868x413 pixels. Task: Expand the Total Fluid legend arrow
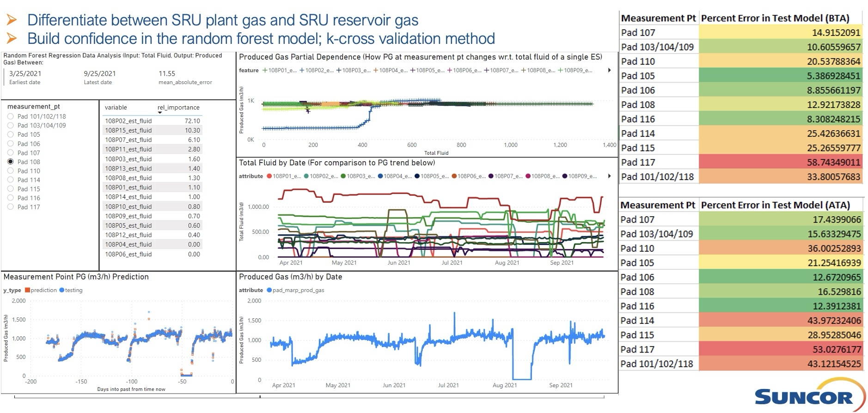(x=609, y=176)
